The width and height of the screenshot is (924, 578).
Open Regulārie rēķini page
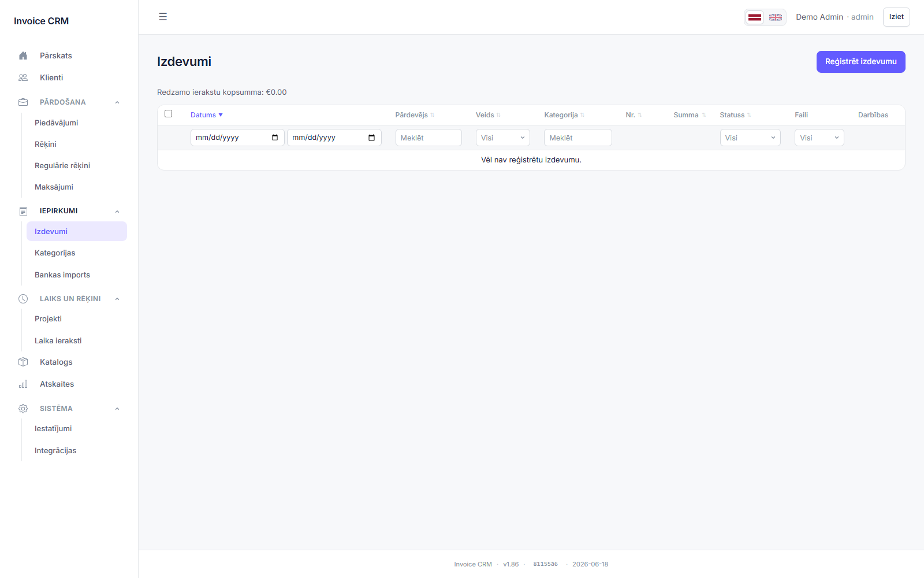62,165
